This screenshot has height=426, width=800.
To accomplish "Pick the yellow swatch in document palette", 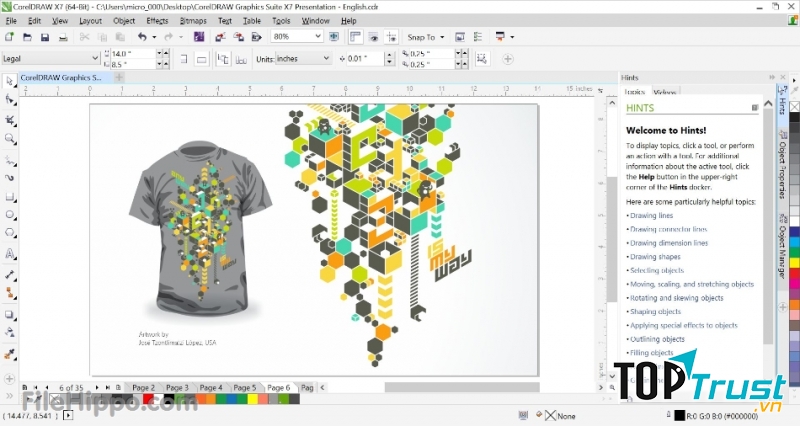I will click(x=253, y=399).
